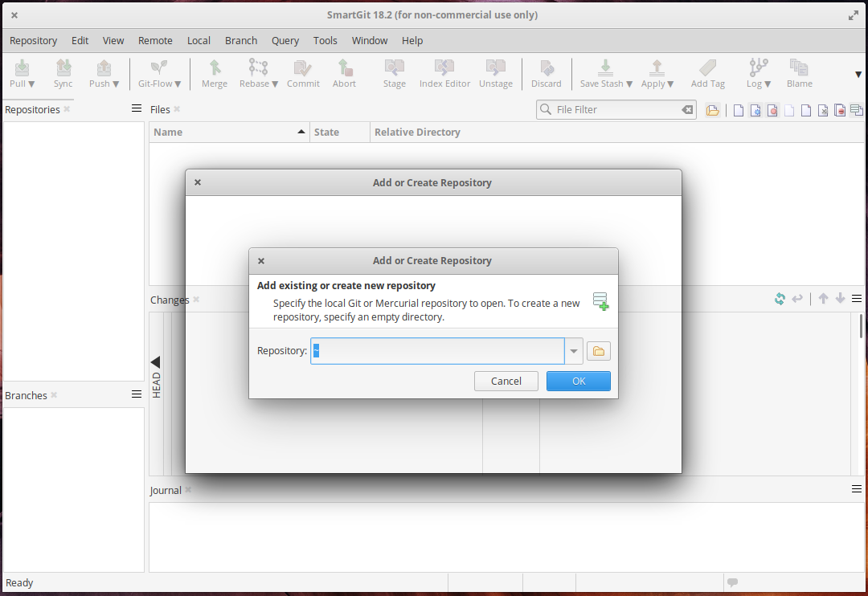Close the Journal panel tab
The image size is (868, 596).
(x=188, y=490)
